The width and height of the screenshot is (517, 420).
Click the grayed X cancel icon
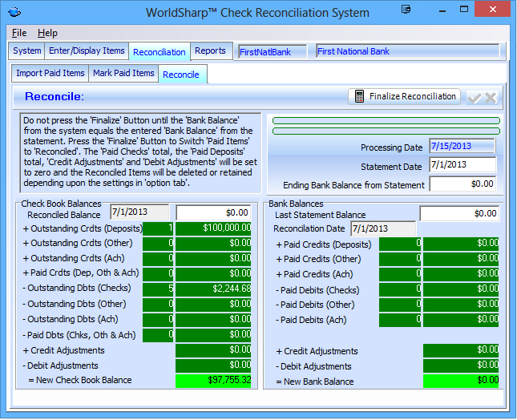tap(491, 98)
